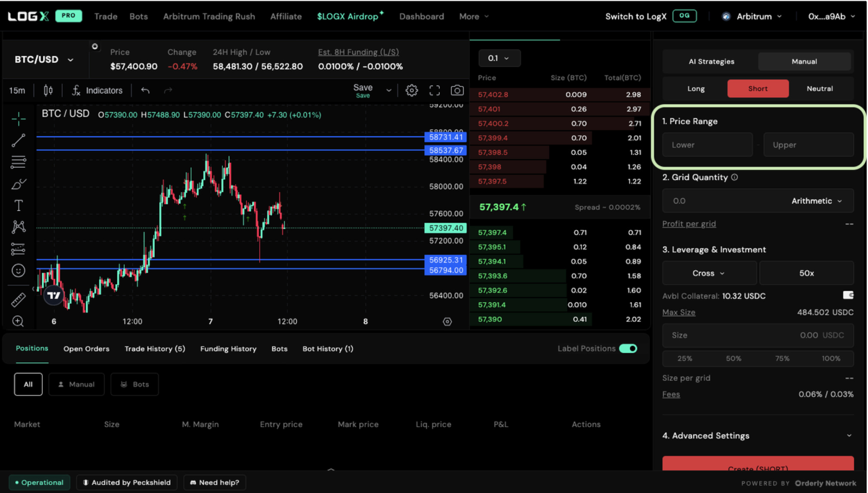Screen dimensions: 868x493
Task: Switch to Trade History (5) tab
Action: [x=155, y=348]
